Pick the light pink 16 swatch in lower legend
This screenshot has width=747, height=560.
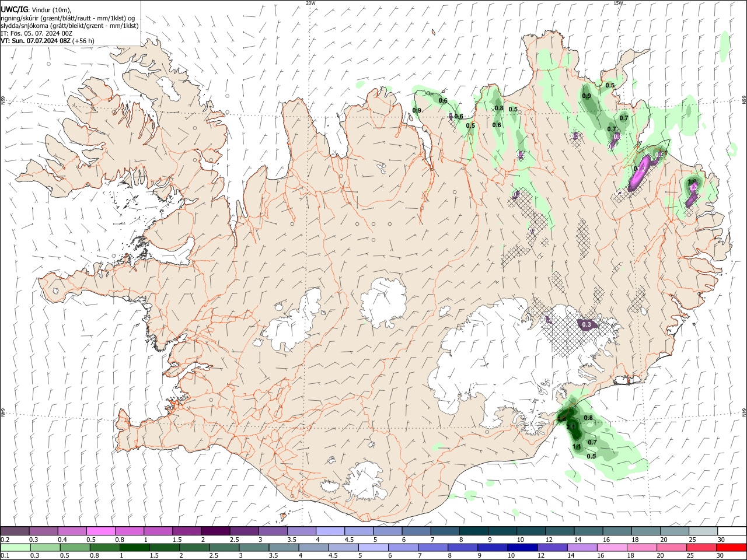[612, 548]
